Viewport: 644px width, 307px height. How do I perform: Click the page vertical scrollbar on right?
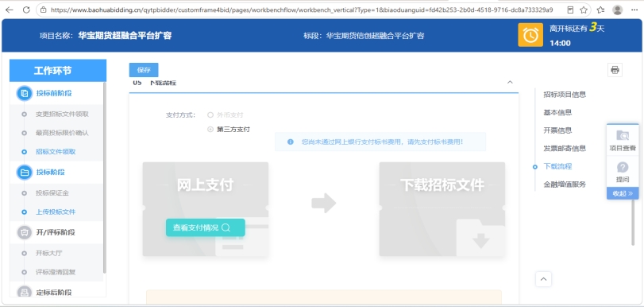633,222
